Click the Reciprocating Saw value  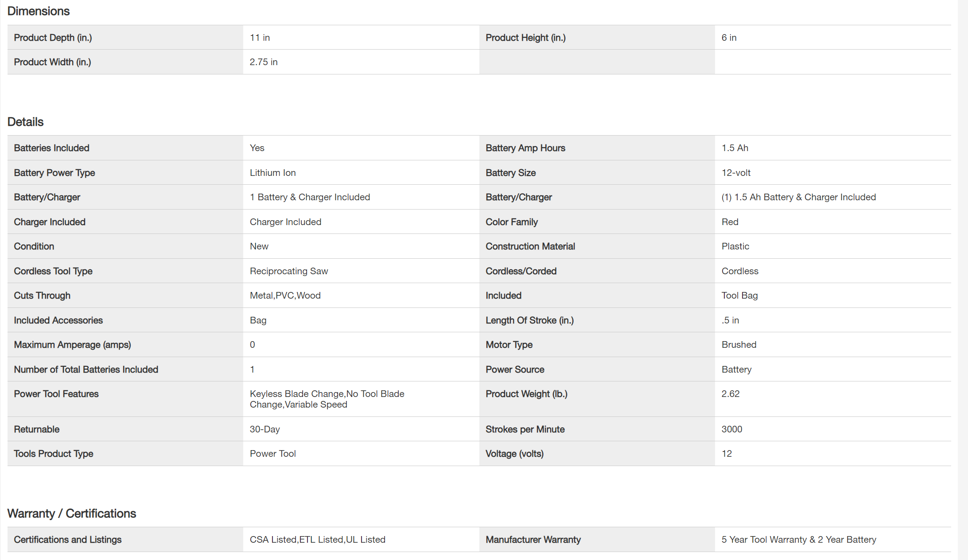pyautogui.click(x=289, y=271)
